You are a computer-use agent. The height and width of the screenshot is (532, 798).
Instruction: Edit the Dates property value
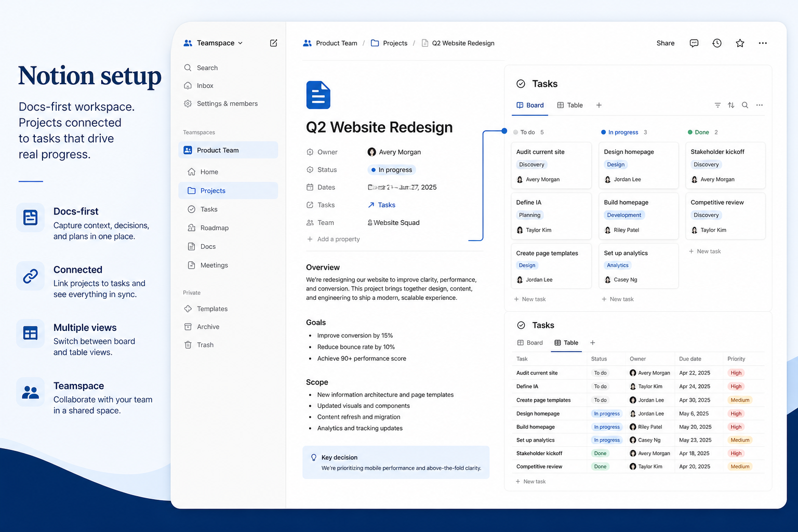(x=402, y=188)
